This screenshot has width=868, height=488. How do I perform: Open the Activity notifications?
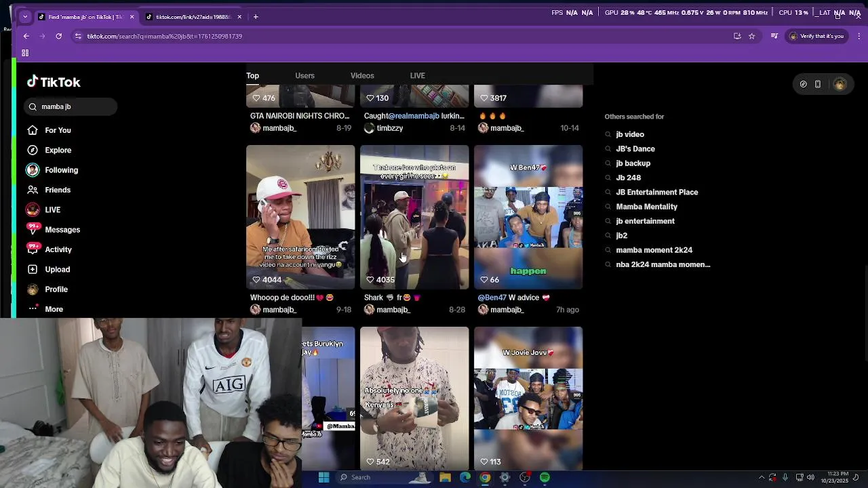coord(49,249)
